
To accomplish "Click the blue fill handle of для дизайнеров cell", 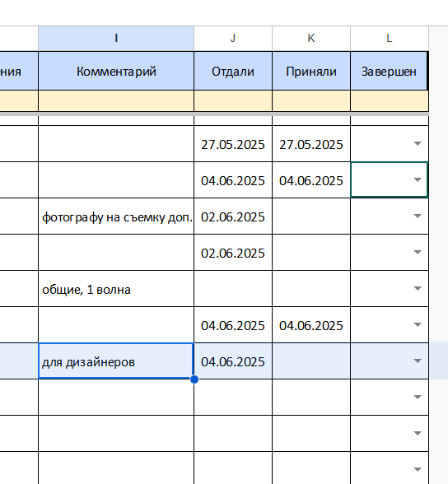I will pos(194,379).
